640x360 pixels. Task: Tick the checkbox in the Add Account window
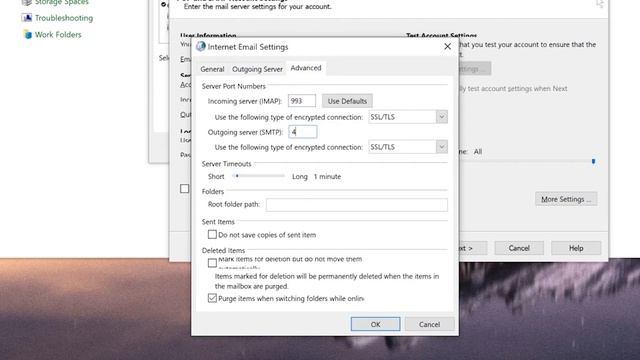pos(184,189)
